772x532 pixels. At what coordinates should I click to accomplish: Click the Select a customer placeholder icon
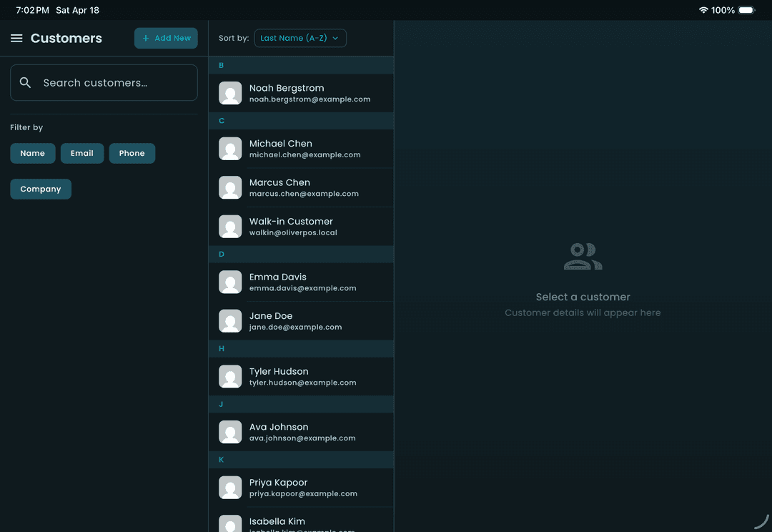pos(583,256)
